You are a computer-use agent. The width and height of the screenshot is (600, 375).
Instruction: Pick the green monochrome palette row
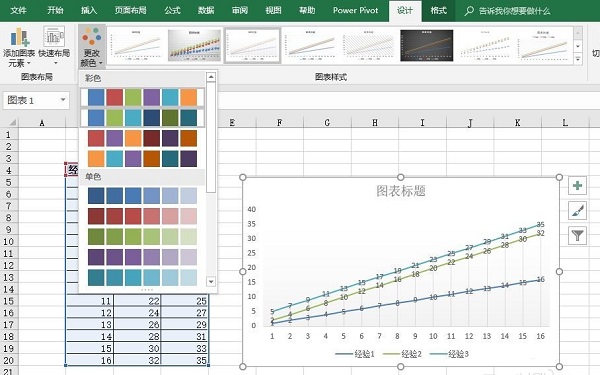click(x=142, y=236)
